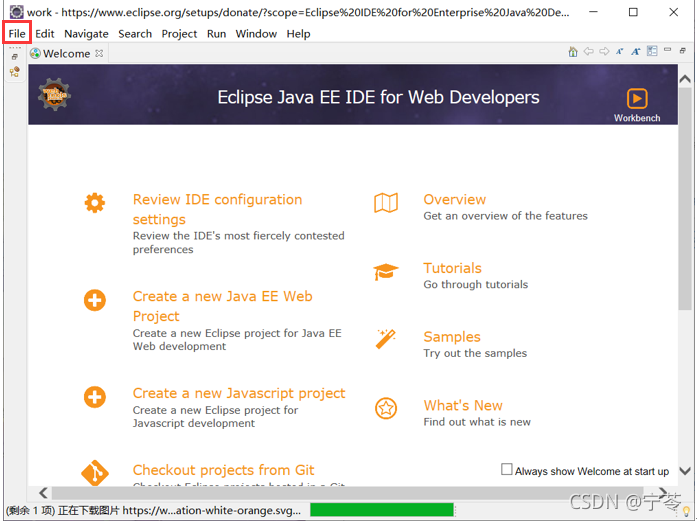Click 'Find out what is new' text
This screenshot has height=521, width=697.
pos(477,422)
